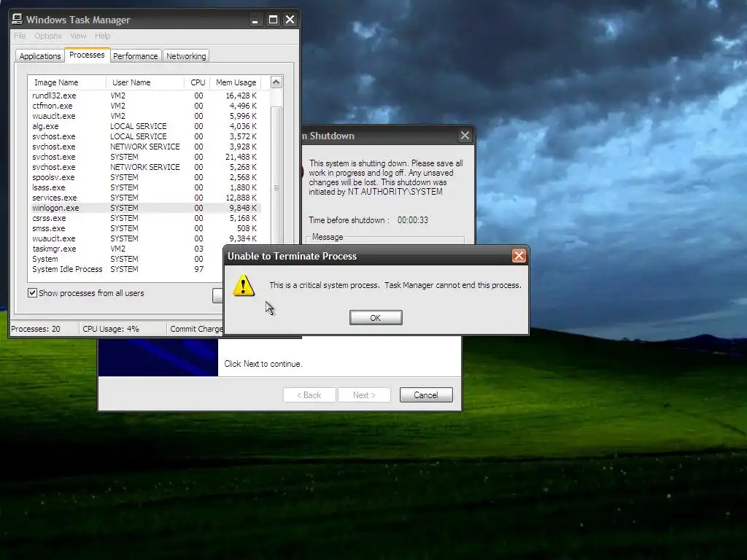
Task: Click the Click Next to continue text
Action: (x=263, y=364)
